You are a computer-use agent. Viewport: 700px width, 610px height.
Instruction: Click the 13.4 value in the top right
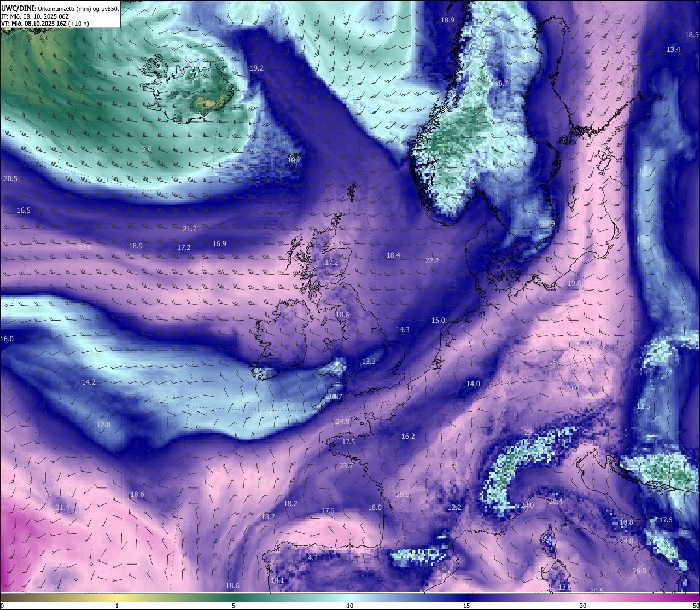click(x=673, y=50)
